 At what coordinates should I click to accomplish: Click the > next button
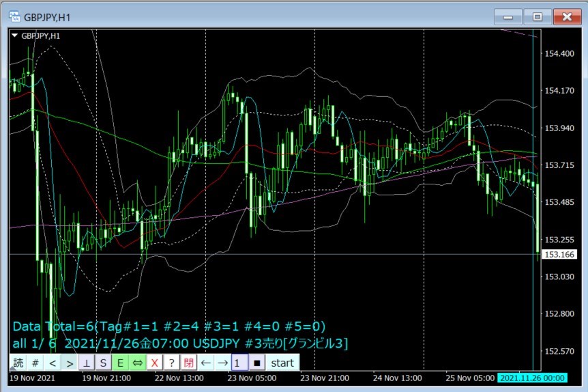pos(70,363)
